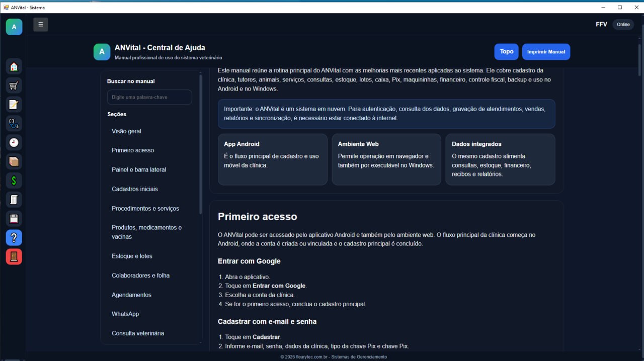The width and height of the screenshot is (644, 361).
Task: Click the ANVital app icon in title bar
Action: pos(7,7)
